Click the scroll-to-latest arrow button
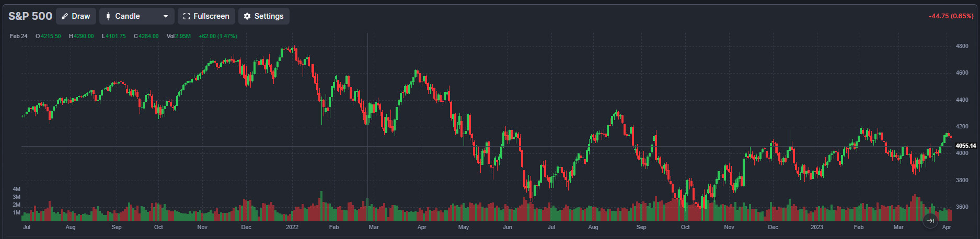 click(x=930, y=221)
